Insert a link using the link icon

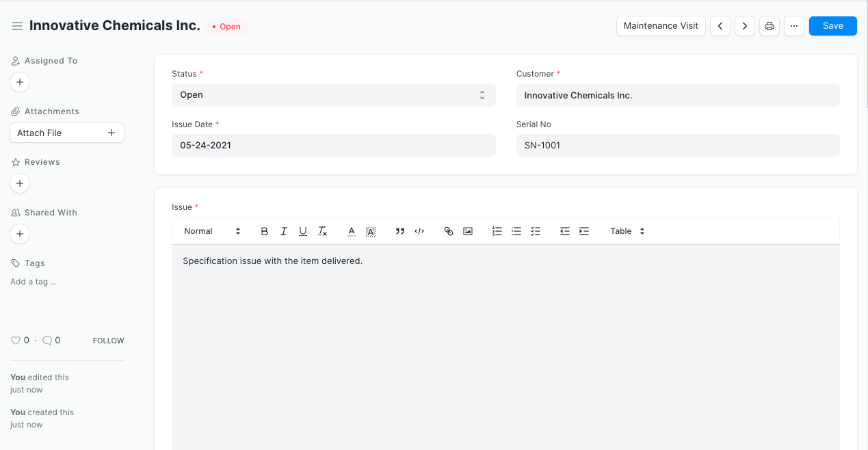point(449,231)
